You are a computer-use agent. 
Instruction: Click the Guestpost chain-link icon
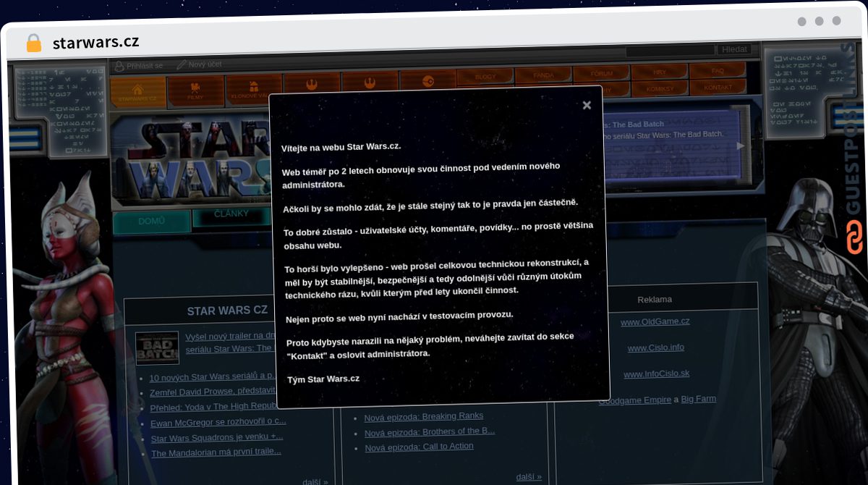coord(854,237)
